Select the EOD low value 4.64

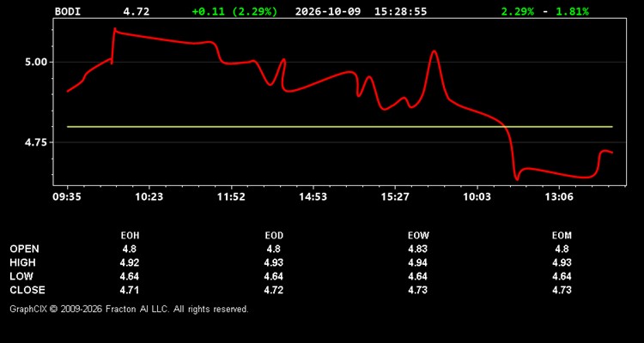click(274, 276)
